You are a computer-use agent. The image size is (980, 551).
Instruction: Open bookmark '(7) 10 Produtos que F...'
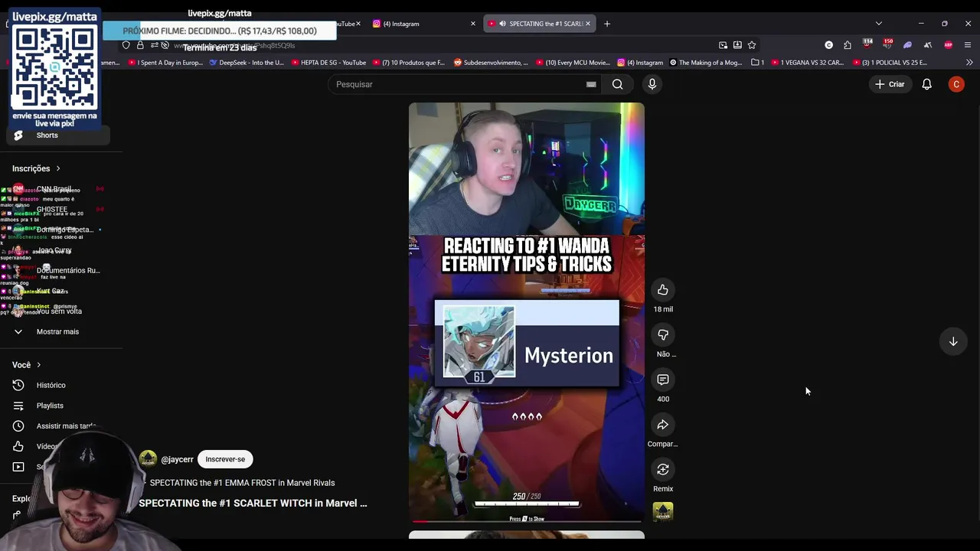[x=408, y=63]
